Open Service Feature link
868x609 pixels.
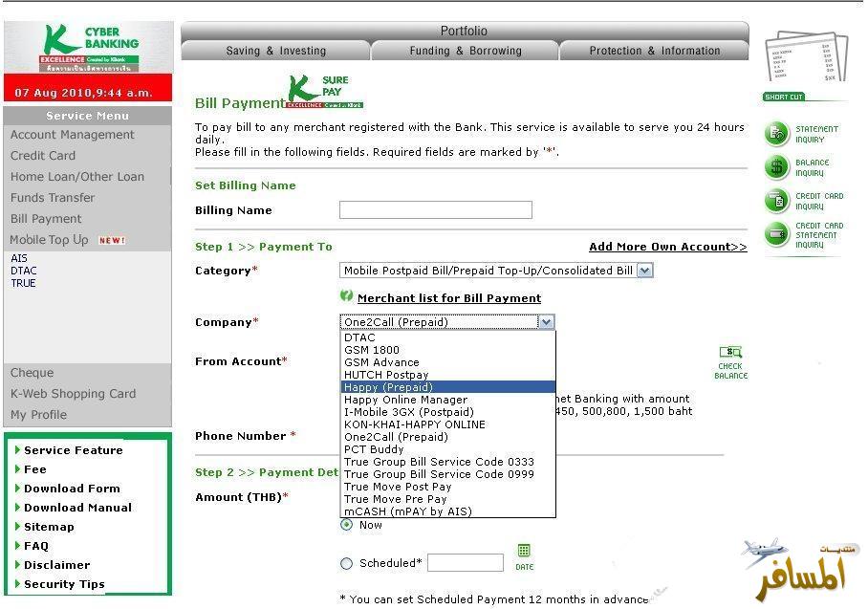(x=73, y=450)
